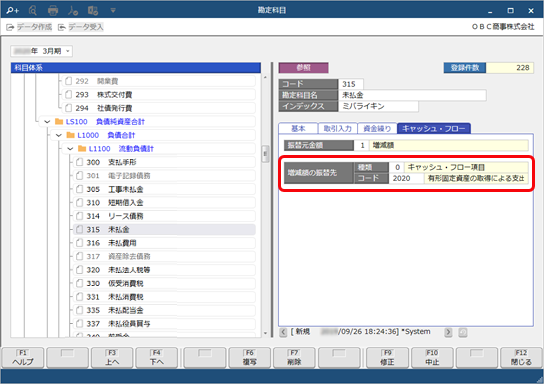Click the printer icon in title bar

click(53, 10)
